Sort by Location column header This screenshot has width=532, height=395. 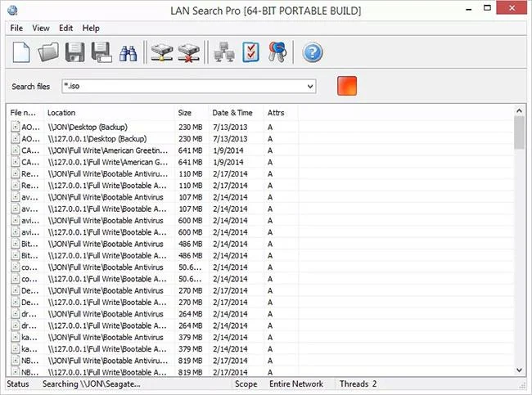tap(109, 113)
